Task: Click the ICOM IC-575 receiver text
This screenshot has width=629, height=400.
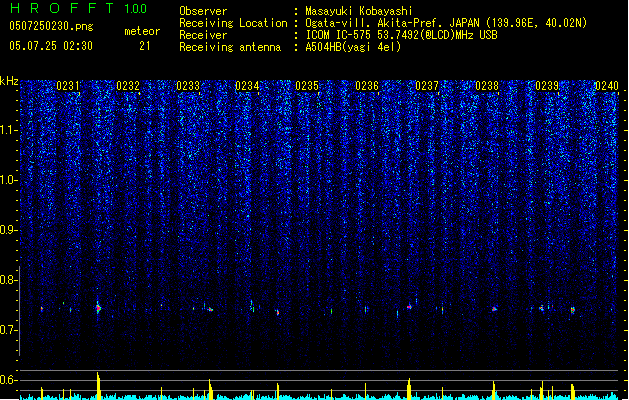Action: 401,35
